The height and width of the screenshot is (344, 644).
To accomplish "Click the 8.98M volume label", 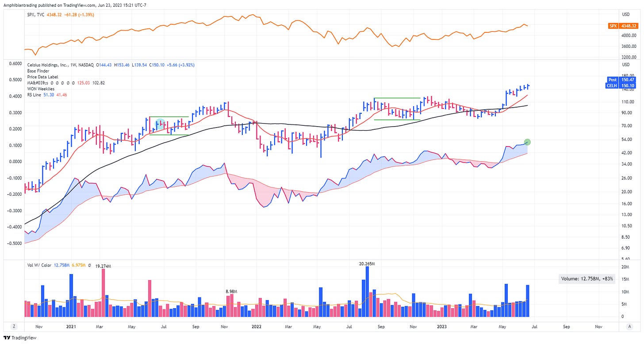I will 231,292.
